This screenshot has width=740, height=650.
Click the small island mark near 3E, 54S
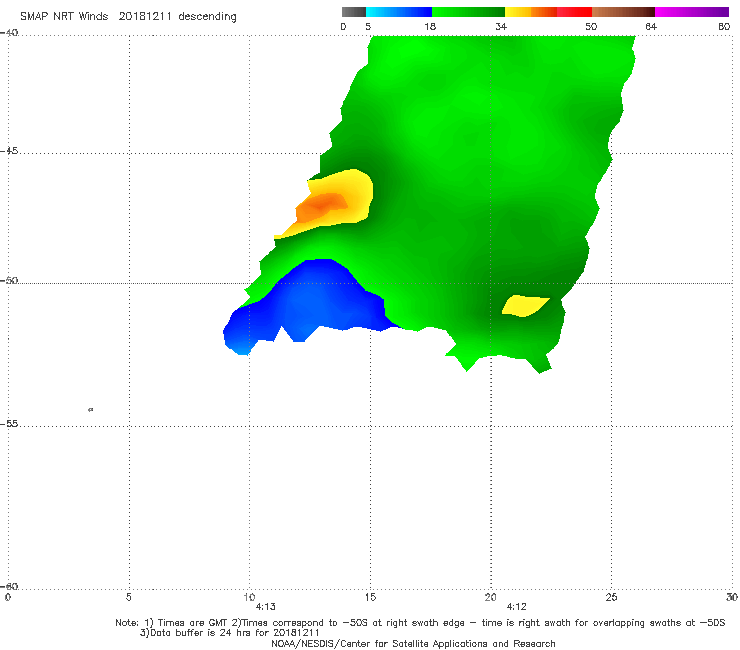point(91,410)
